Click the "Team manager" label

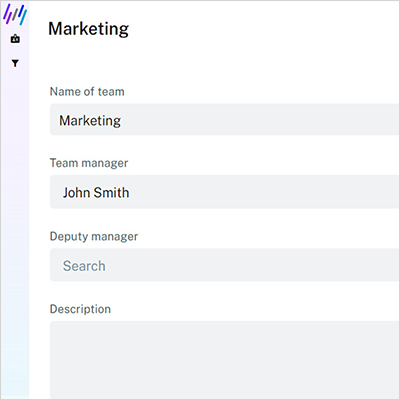pyautogui.click(x=89, y=163)
